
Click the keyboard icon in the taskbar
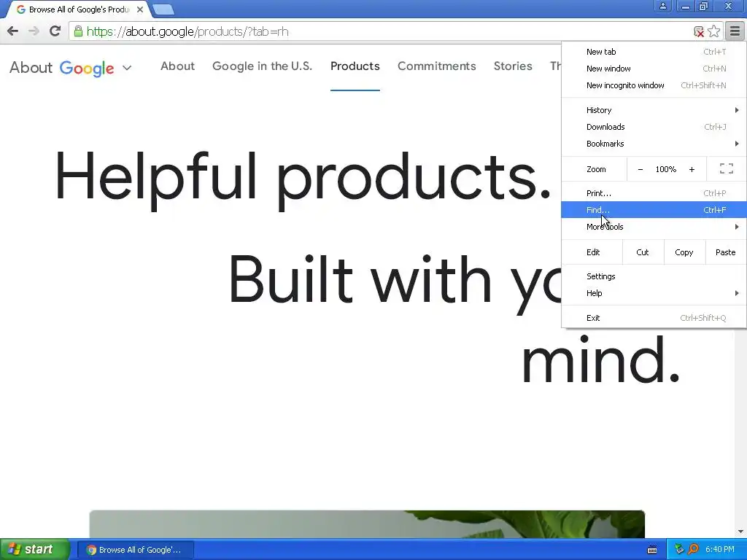652,550
